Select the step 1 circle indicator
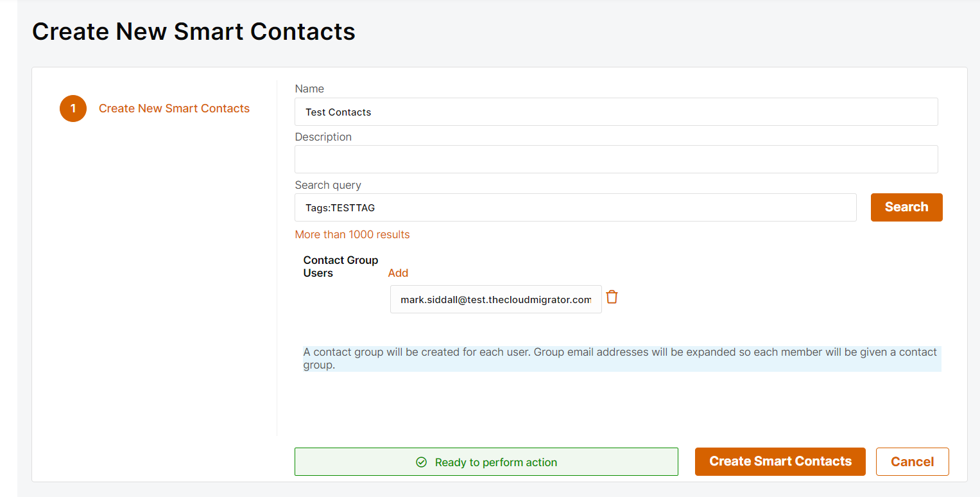Image resolution: width=980 pixels, height=497 pixels. click(73, 109)
